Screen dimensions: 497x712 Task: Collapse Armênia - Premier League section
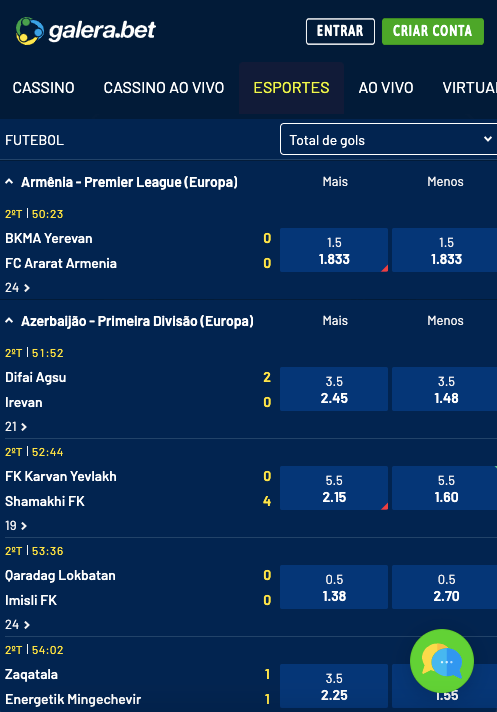(9, 182)
